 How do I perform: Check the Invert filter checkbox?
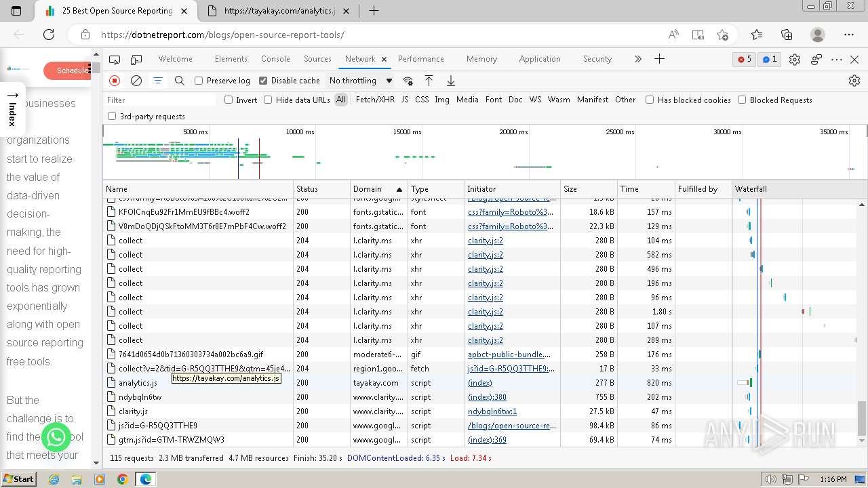pos(229,100)
